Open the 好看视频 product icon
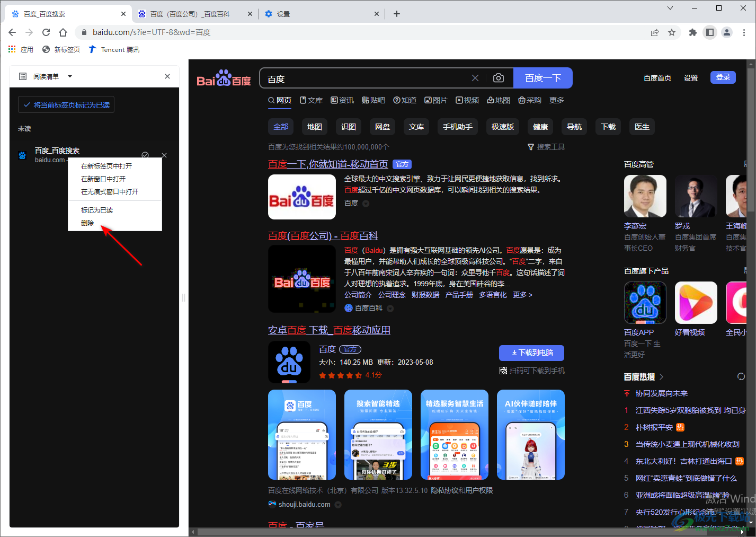This screenshot has height=537, width=756. 696,303
